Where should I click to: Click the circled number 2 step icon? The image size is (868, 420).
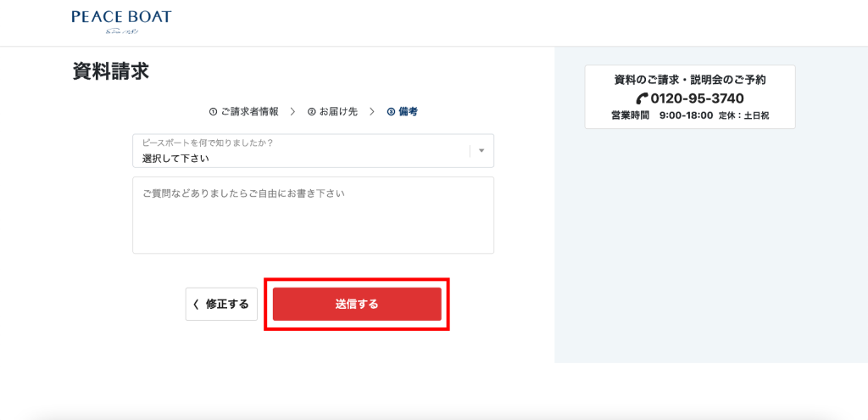pyautogui.click(x=312, y=112)
